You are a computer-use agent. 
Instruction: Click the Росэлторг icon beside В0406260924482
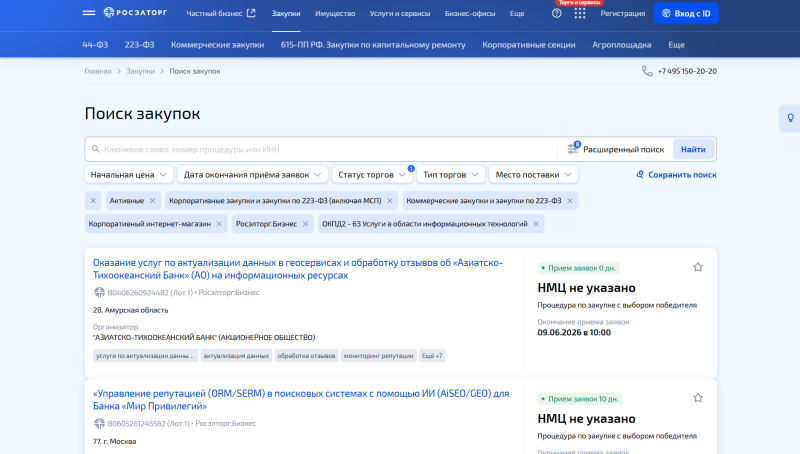(x=99, y=292)
